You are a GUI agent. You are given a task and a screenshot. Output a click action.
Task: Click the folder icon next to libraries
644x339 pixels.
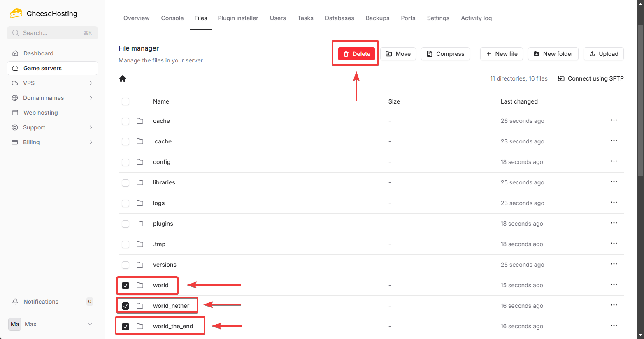pyautogui.click(x=140, y=182)
